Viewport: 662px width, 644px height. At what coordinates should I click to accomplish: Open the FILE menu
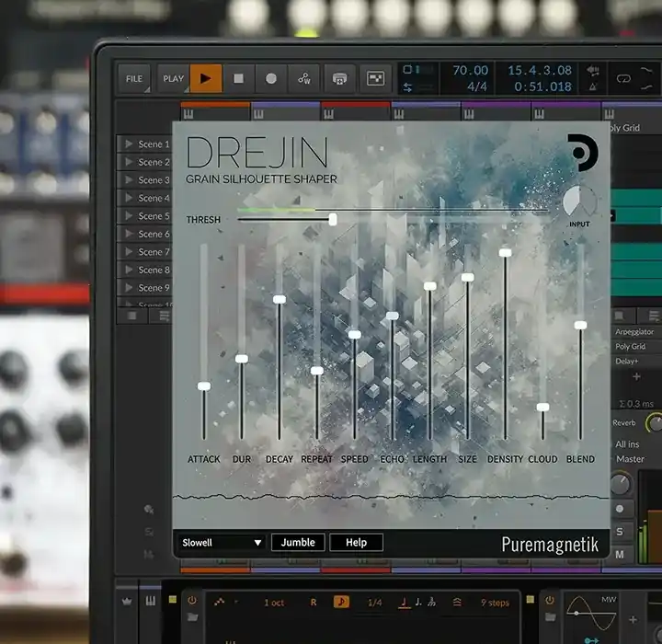point(134,78)
